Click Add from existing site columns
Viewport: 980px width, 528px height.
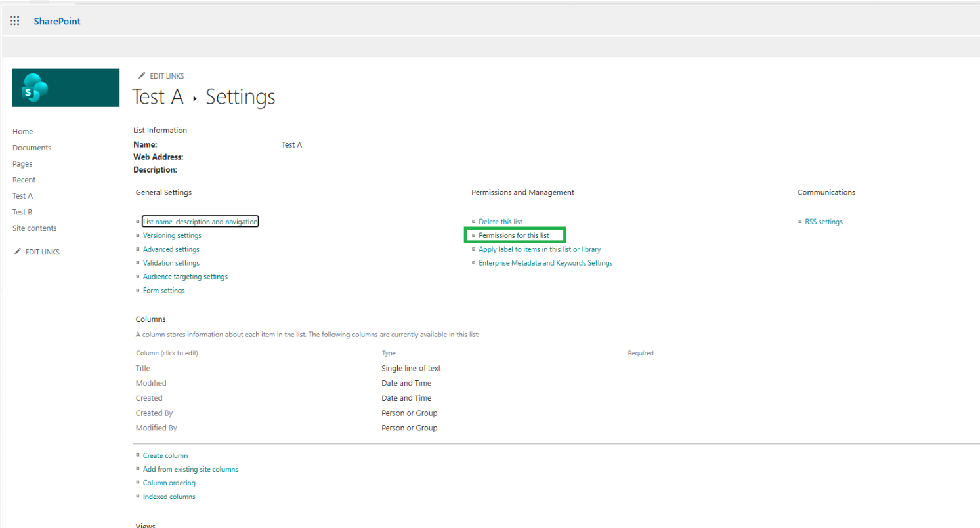click(190, 469)
